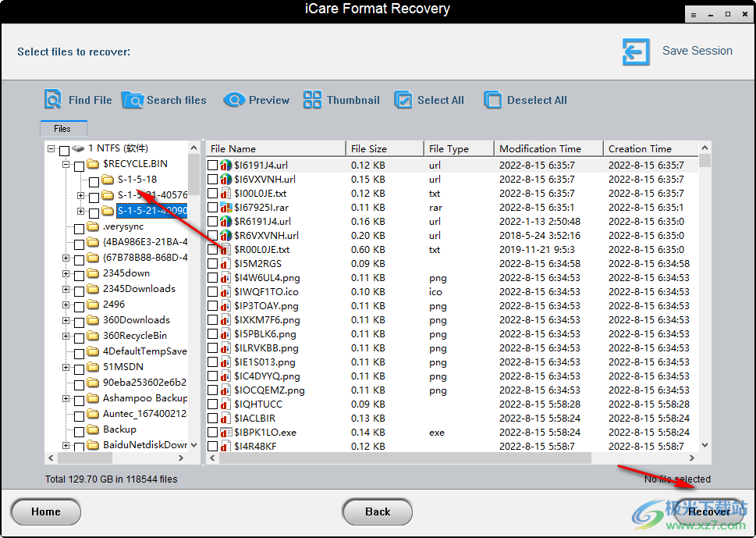
Task: Check the $I6191J4.url file checkbox
Action: coord(213,166)
